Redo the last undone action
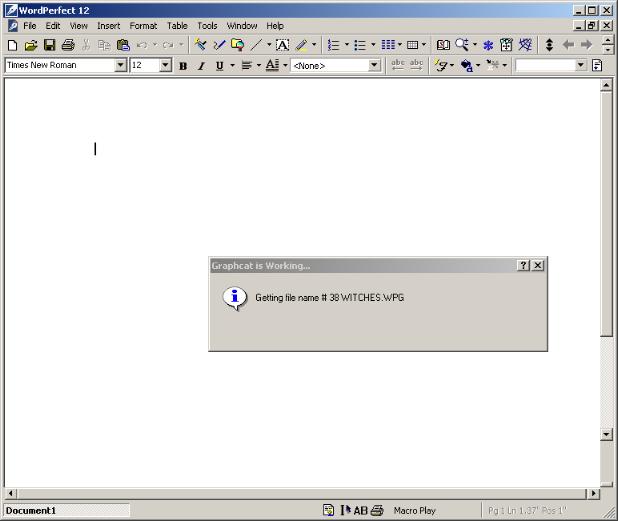This screenshot has width=618, height=521. click(168, 45)
